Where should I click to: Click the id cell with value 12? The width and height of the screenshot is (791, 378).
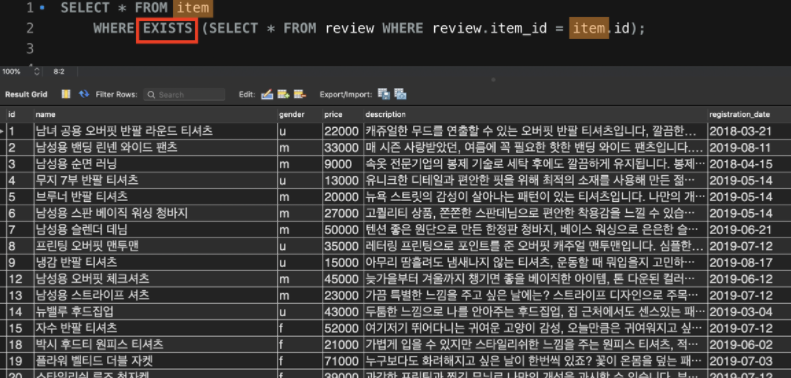tap(20, 278)
